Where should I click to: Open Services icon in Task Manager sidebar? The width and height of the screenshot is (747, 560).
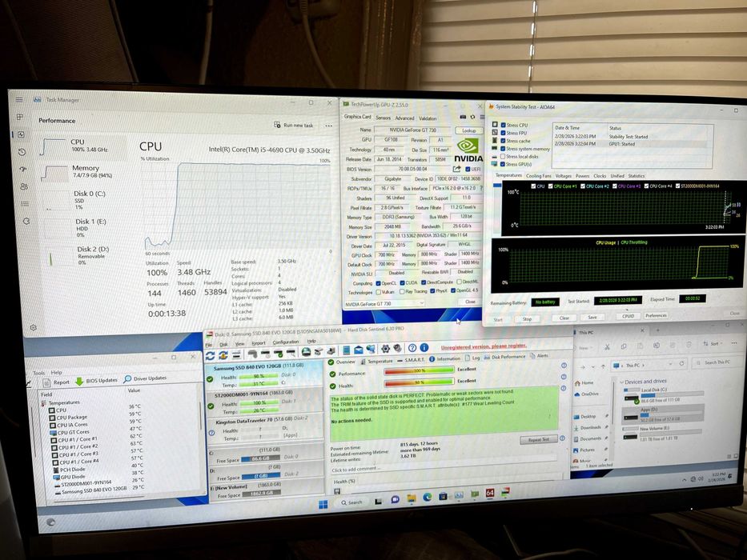click(x=26, y=222)
